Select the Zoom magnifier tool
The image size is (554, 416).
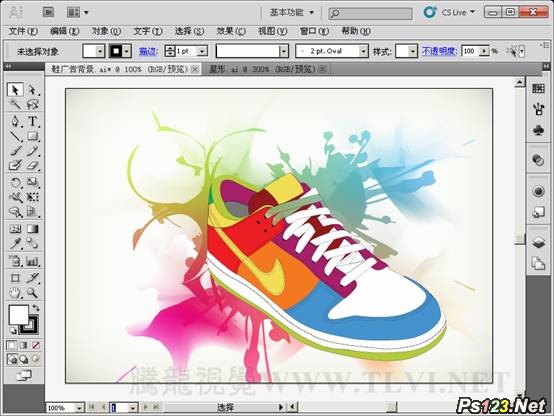[x=33, y=293]
